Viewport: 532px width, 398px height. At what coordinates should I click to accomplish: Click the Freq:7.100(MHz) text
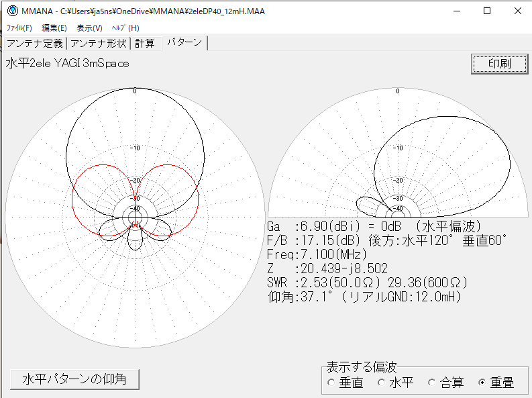317,254
